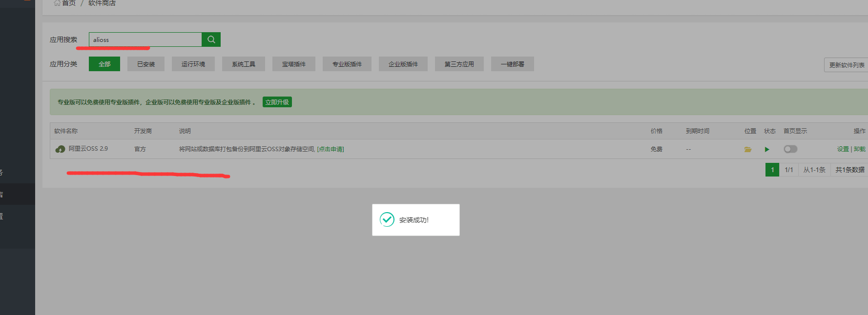Switch to the 已安装 category
Image resolution: width=868 pixels, height=315 pixels.
click(x=145, y=64)
